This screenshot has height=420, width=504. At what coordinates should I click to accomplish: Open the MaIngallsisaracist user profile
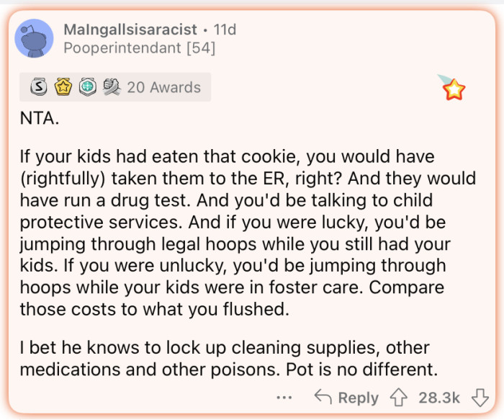[x=130, y=30]
